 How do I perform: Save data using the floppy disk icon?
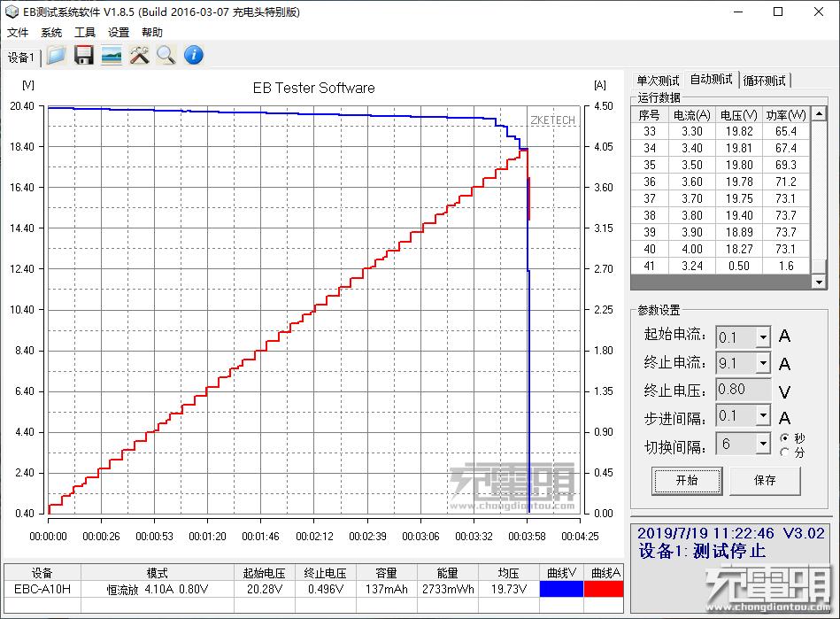pyautogui.click(x=84, y=55)
